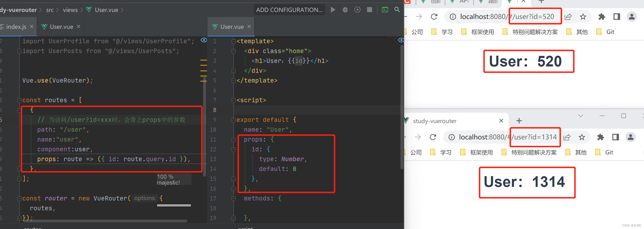The height and width of the screenshot is (229, 644).
Task: Collapse the script tag fold at line 7
Action: pyautogui.click(x=233, y=100)
